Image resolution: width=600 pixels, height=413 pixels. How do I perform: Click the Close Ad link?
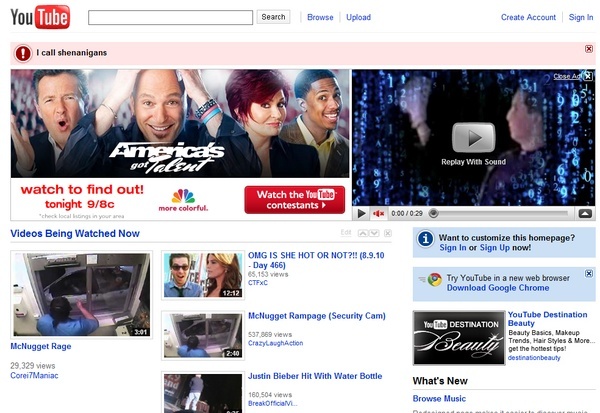(567, 76)
